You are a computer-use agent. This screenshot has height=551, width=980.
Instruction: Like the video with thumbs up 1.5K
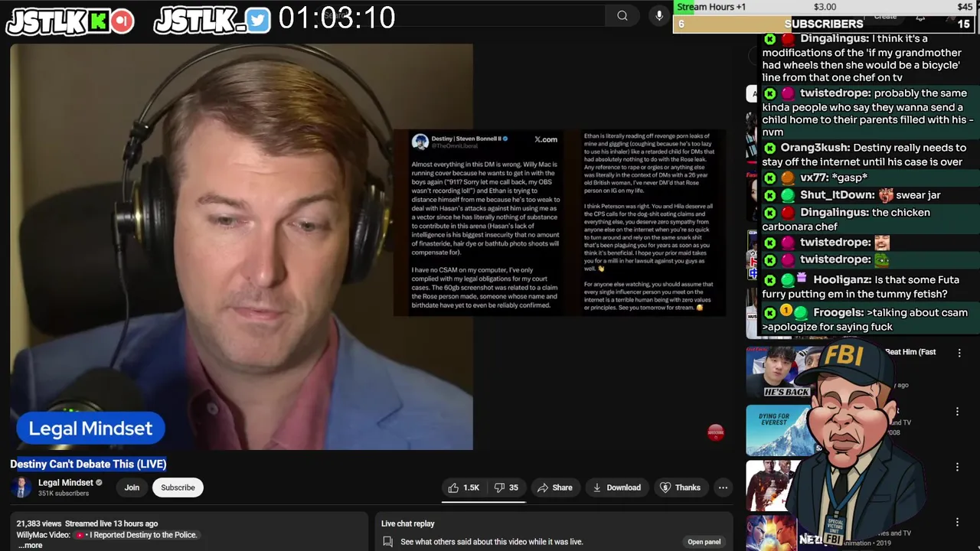(464, 487)
